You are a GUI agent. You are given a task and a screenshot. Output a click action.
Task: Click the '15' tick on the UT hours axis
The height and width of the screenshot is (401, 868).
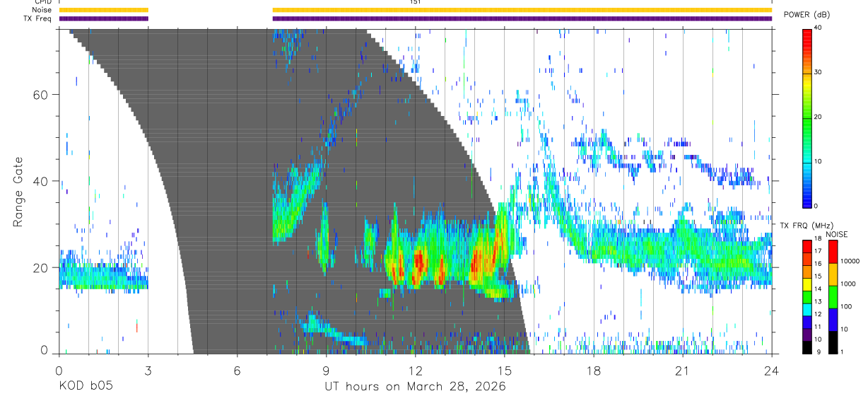tap(504, 370)
